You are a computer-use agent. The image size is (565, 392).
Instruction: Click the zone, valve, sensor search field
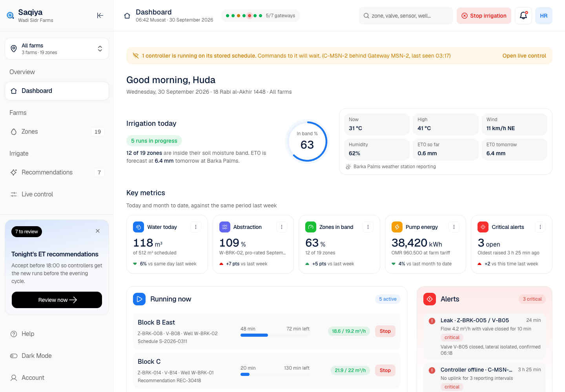click(406, 16)
